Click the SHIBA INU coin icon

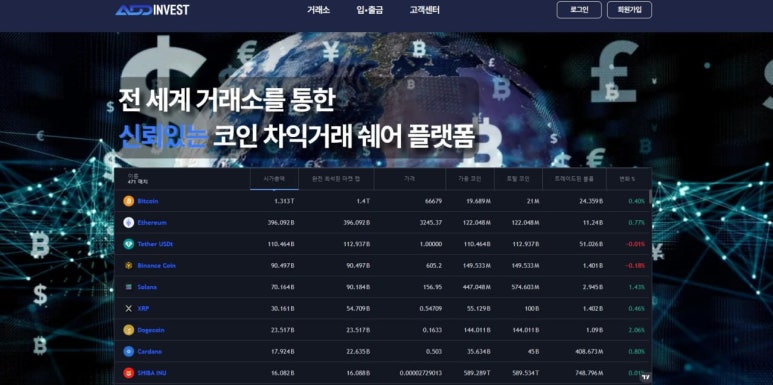pyautogui.click(x=129, y=373)
